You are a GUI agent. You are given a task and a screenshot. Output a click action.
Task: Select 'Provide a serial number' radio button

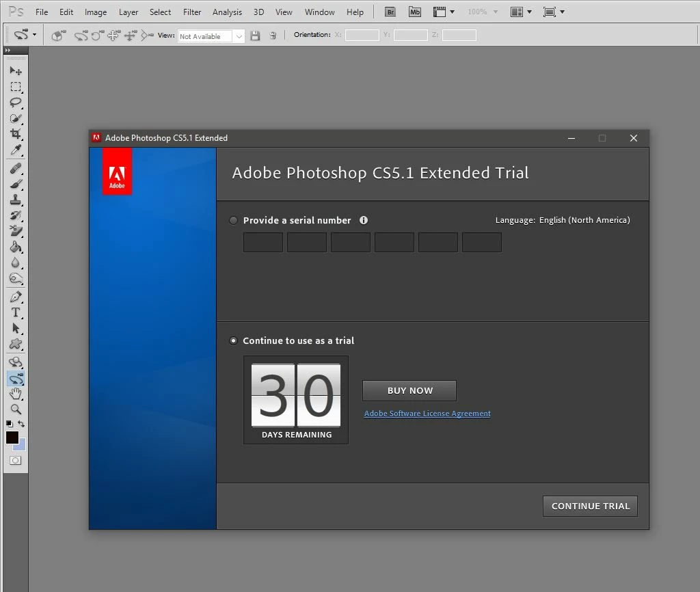click(233, 221)
